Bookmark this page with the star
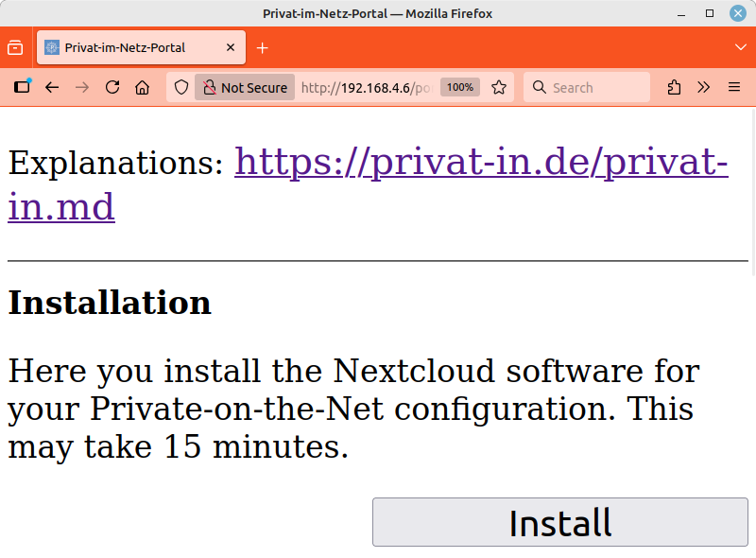Screen dimensions: 756x558 [x=499, y=87]
